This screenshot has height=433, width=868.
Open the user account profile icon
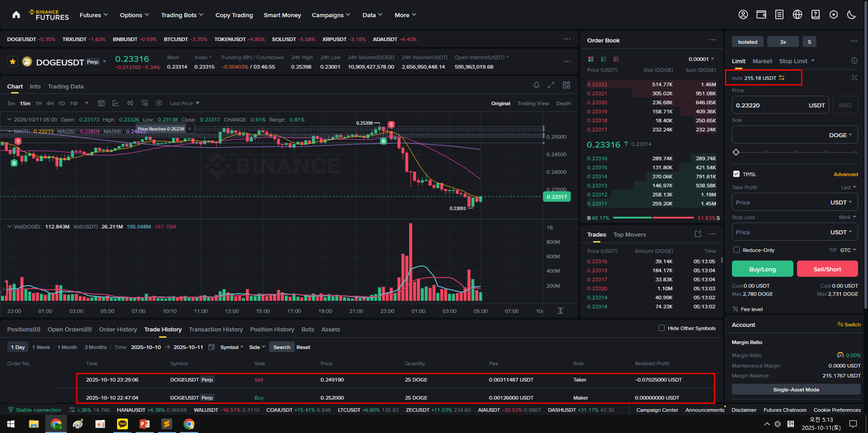[743, 15]
